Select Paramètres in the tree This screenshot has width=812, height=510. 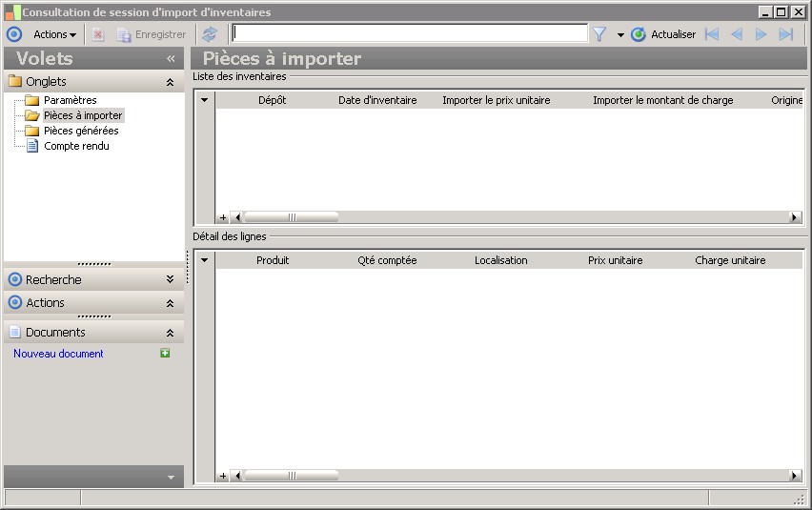[x=70, y=100]
